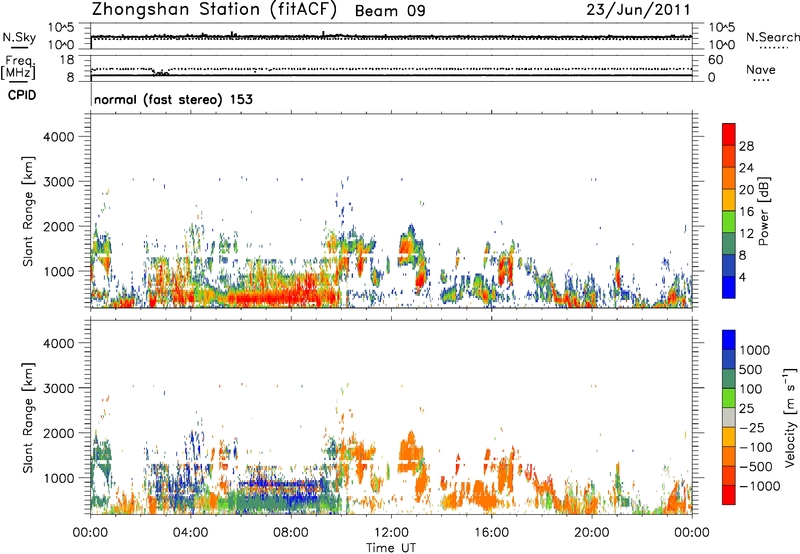Viewport: 800px width, 554px height.
Task: Click the '500' value on the velocity colorbar
Action: pos(751,369)
